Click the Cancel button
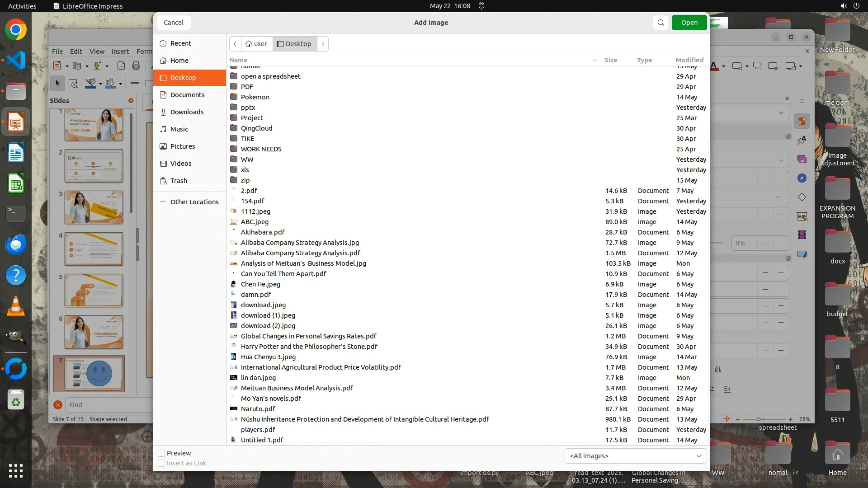The image size is (868, 488). [x=174, y=23]
